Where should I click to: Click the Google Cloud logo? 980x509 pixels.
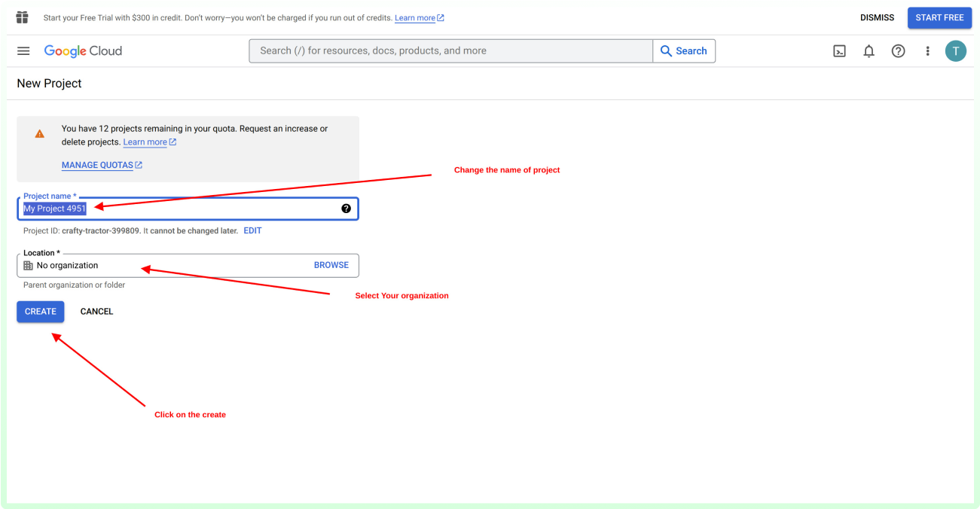pyautogui.click(x=83, y=51)
